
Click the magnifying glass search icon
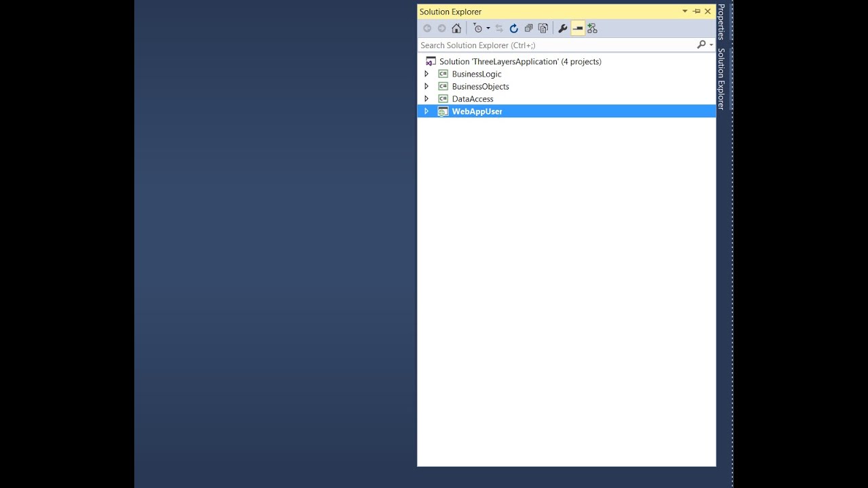[702, 45]
